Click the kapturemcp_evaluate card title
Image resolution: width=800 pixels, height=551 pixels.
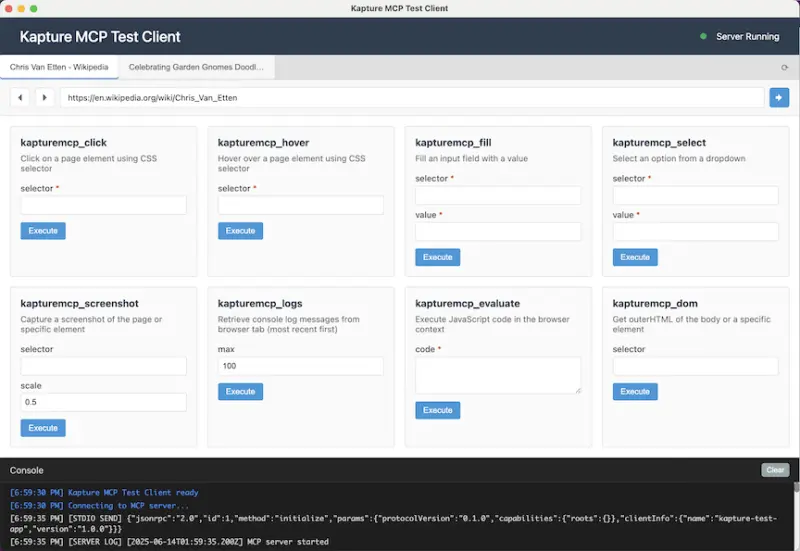[467, 303]
